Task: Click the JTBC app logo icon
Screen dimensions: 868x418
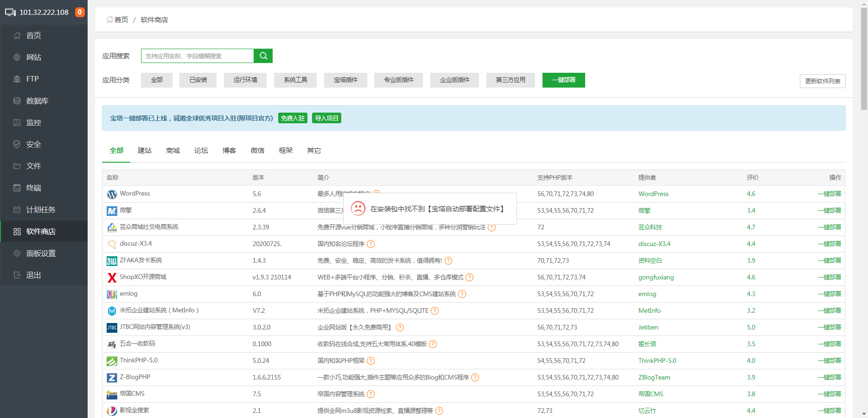Action: point(112,328)
